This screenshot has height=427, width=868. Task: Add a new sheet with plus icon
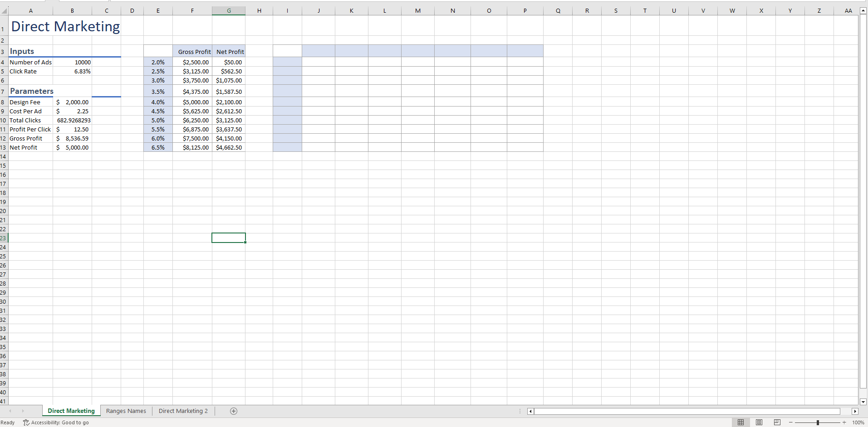coord(234,411)
